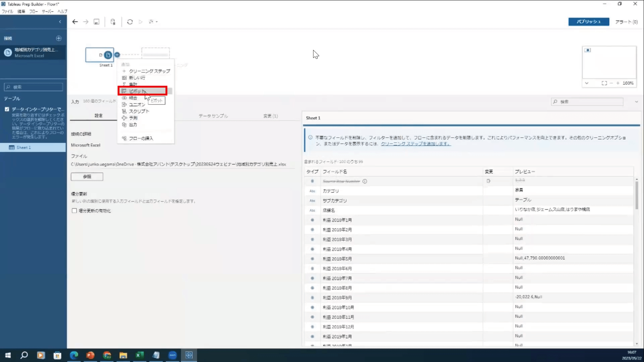Choose スクリプト from the add menu
Viewport: 644px width, 362px height.
(x=146, y=111)
